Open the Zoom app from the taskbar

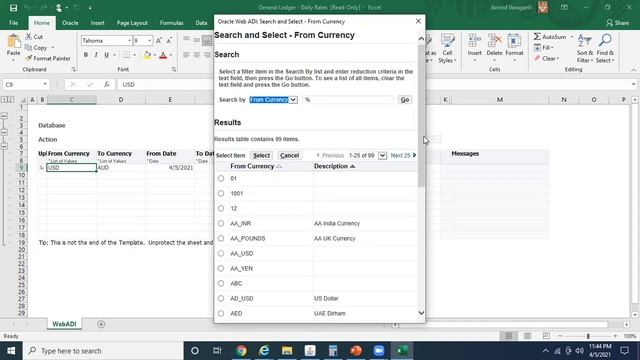click(x=379, y=351)
